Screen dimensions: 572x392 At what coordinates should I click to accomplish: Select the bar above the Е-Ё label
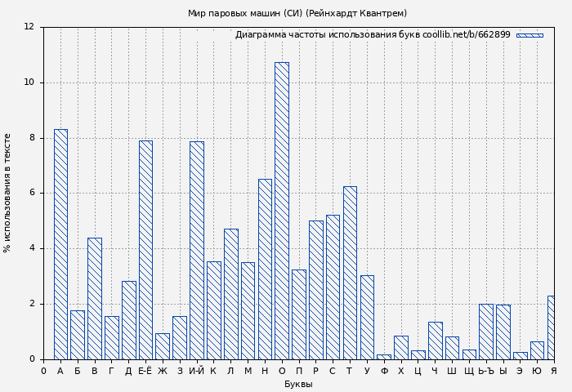pyautogui.click(x=145, y=250)
